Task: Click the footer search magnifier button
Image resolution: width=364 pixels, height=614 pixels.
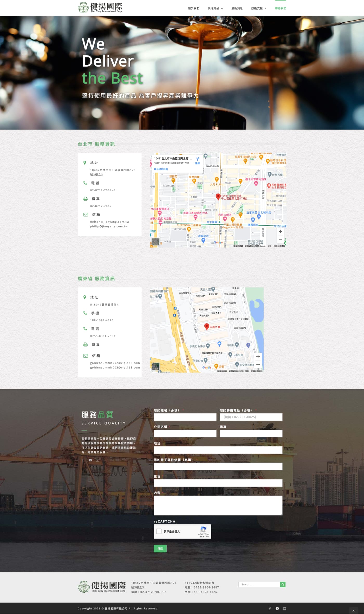Action: coord(283,584)
